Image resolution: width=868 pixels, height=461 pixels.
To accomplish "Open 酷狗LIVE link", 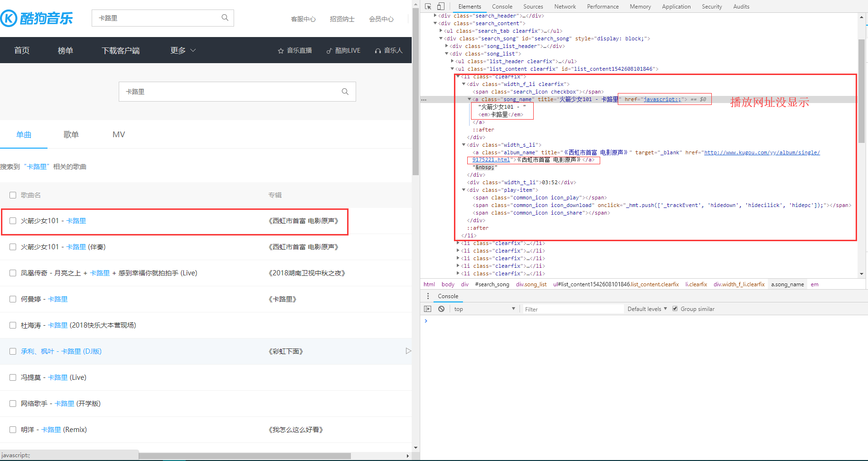I will point(343,50).
